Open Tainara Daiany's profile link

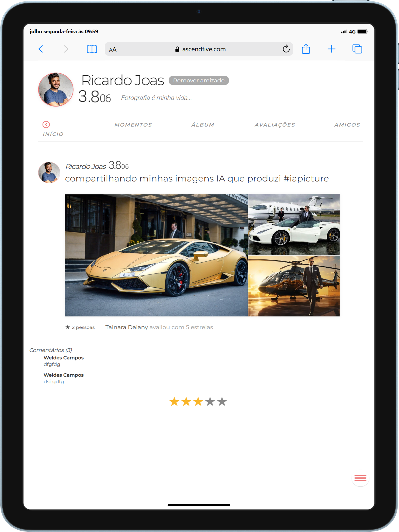pyautogui.click(x=126, y=327)
